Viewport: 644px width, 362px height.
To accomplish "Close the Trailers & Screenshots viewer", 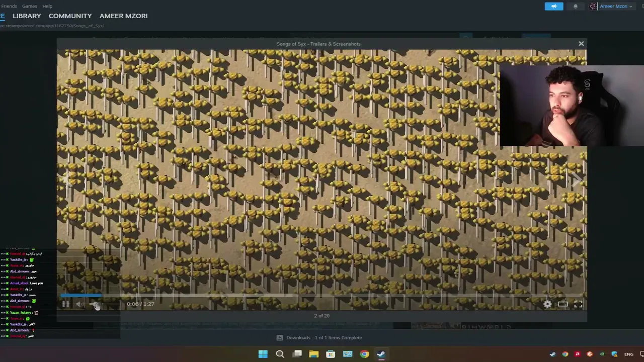I will pos(581,44).
